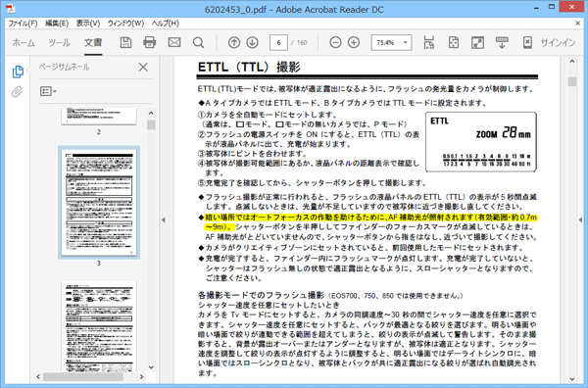Click the fit width scrolling mode icon
The image size is (588, 388).
point(428,42)
